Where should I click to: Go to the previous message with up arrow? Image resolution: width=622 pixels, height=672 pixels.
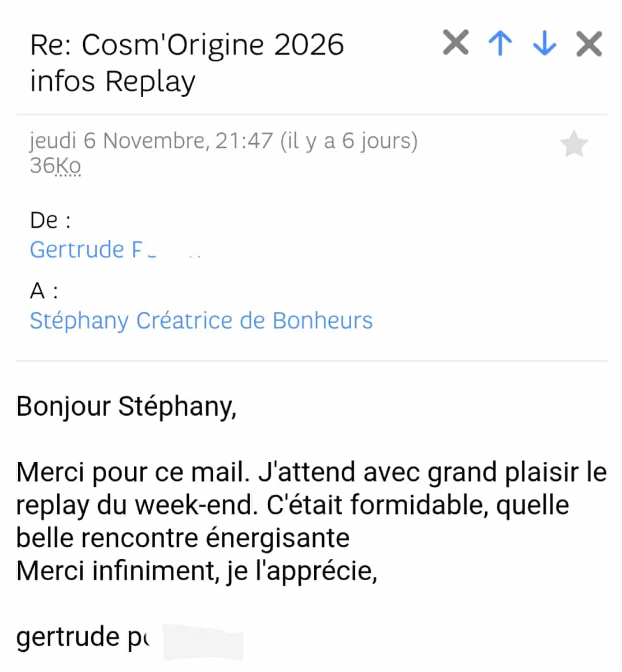click(500, 43)
